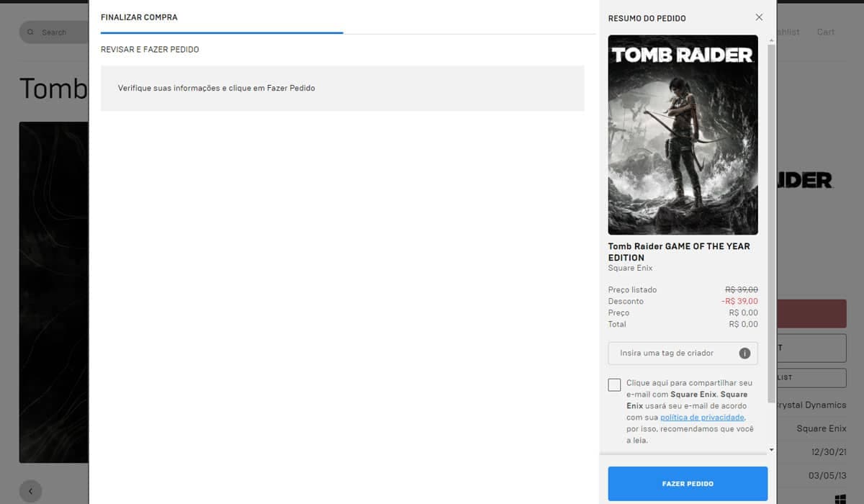The width and height of the screenshot is (864, 504).
Task: Click the search magnifier icon
Action: coord(30,32)
